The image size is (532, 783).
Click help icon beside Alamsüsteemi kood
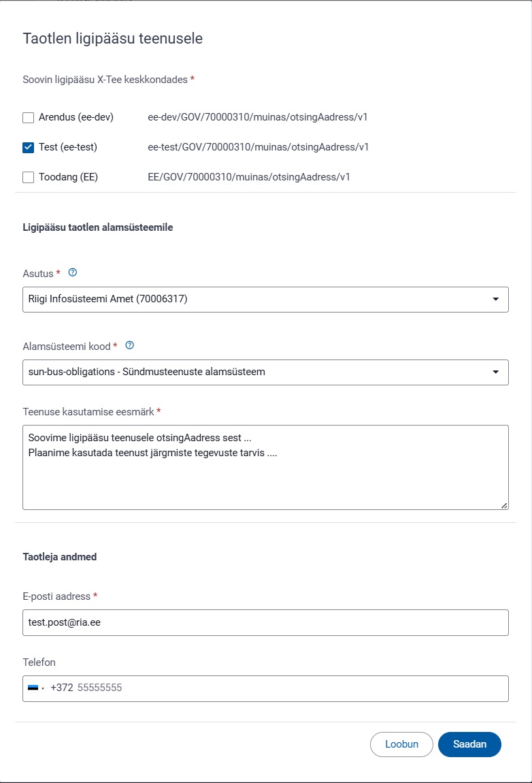130,345
